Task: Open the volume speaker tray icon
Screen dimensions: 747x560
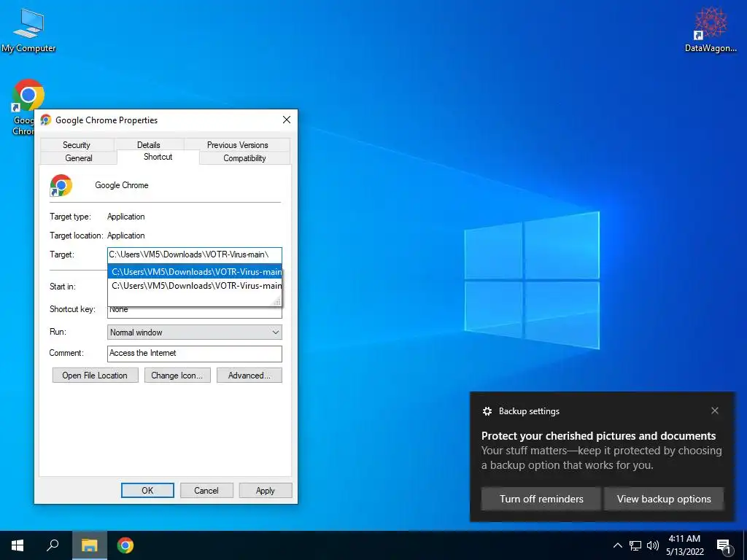Action: (x=653, y=545)
